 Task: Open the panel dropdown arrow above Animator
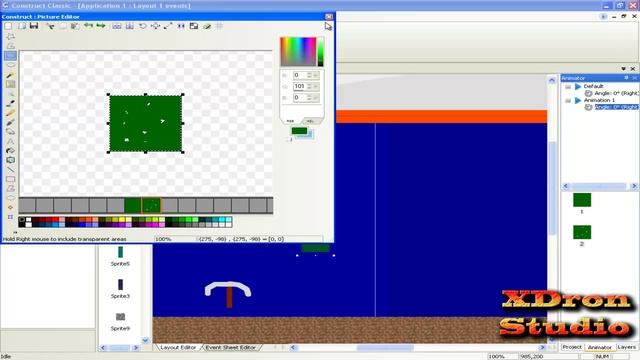pos(624,69)
